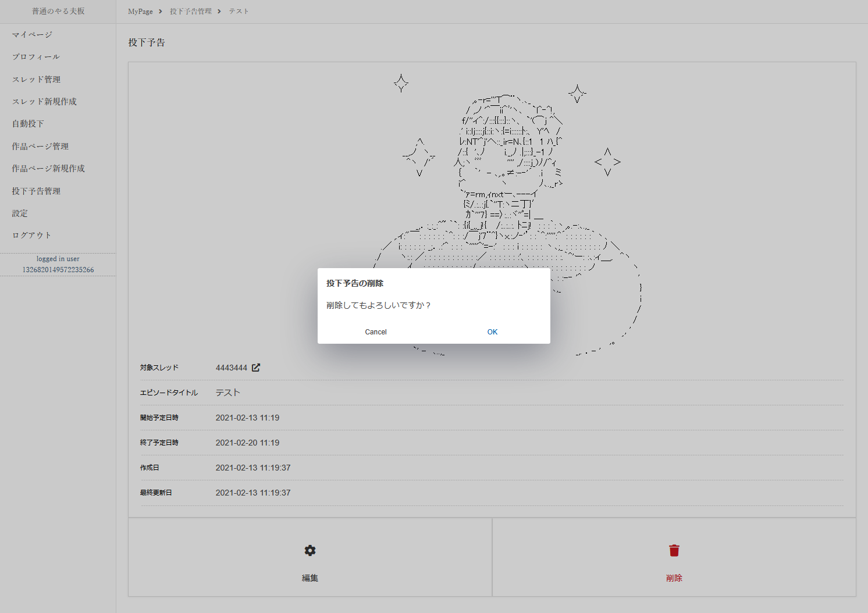This screenshot has height=613, width=868.
Task: Go to MyPage via the breadcrumb
Action: click(139, 10)
